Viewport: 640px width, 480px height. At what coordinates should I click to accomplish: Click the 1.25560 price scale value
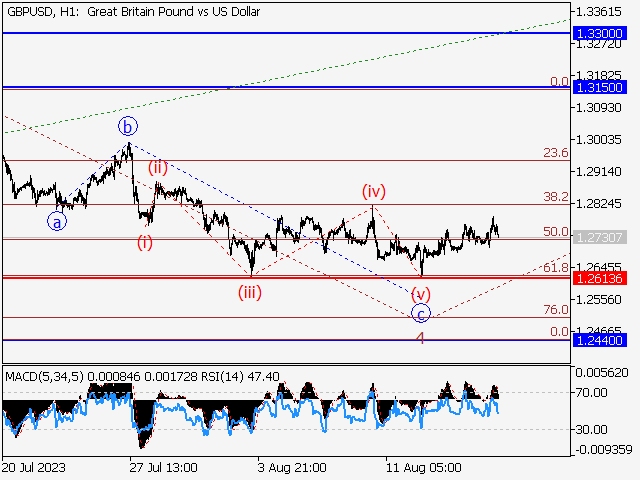tap(598, 300)
